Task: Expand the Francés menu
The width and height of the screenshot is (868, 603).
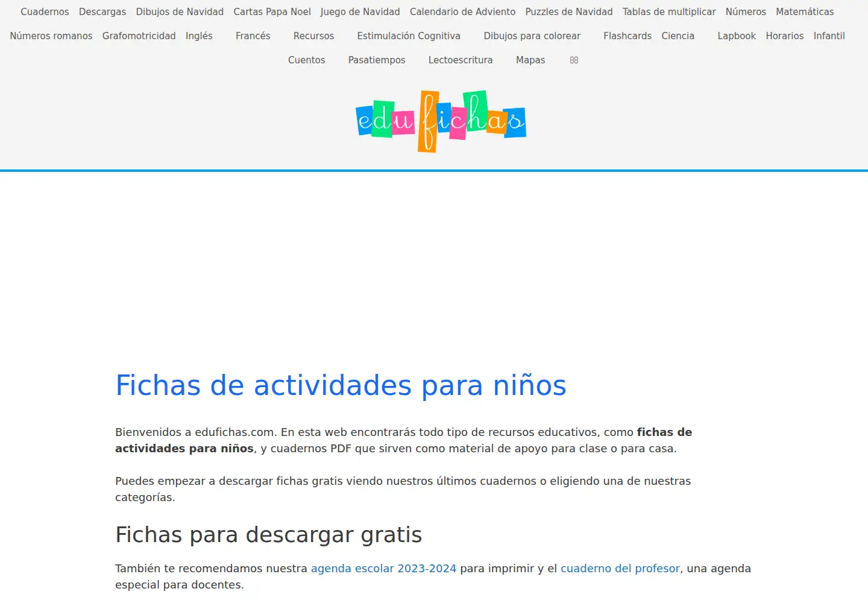Action: pyautogui.click(x=253, y=36)
